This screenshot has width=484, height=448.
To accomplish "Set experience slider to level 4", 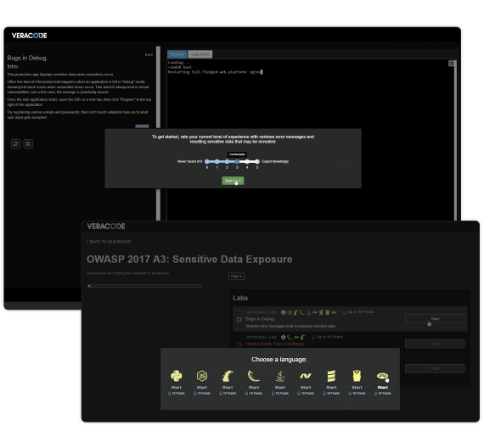I will pos(247,161).
